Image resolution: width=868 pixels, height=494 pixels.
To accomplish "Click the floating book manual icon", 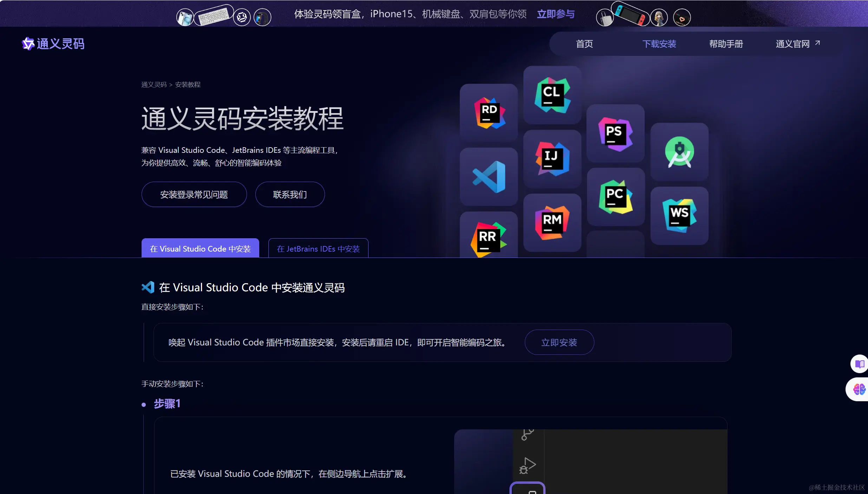I will coord(859,364).
